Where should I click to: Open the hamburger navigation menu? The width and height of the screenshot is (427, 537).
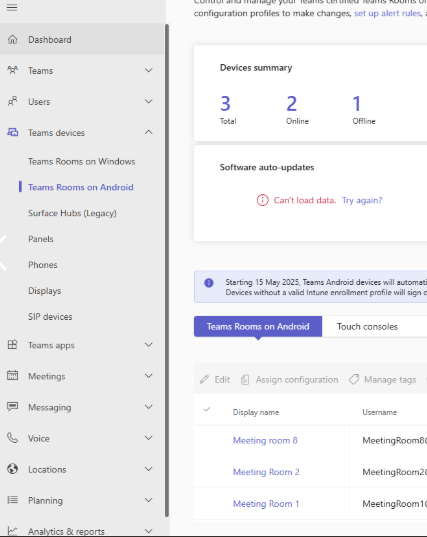click(12, 7)
